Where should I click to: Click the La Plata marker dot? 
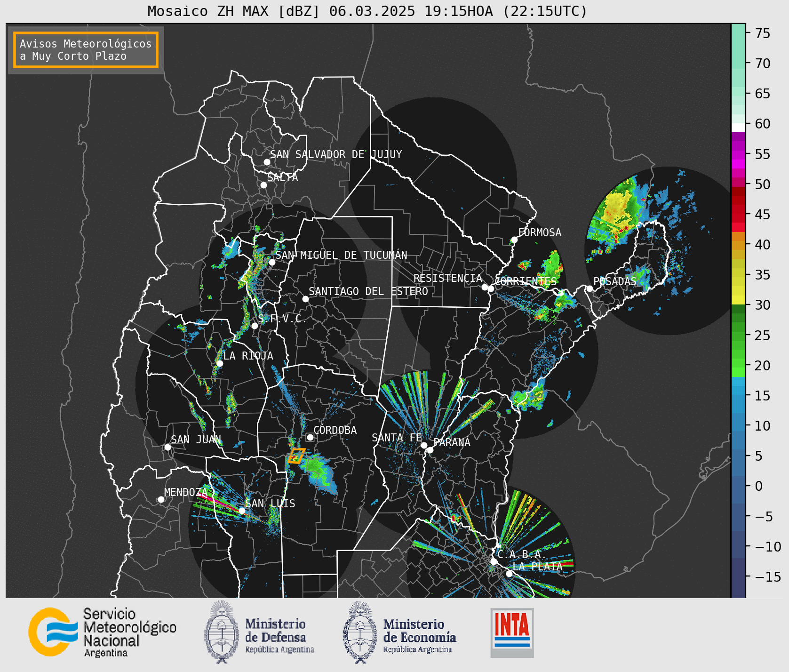click(x=509, y=573)
